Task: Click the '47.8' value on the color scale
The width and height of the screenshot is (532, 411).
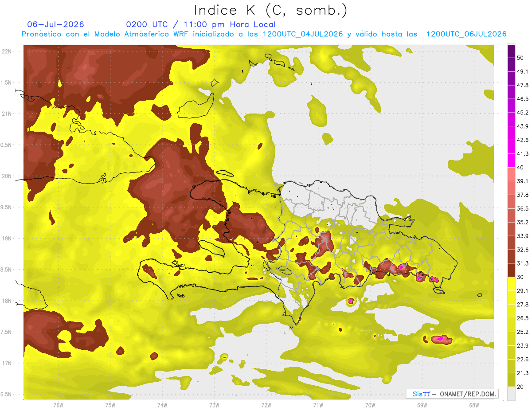Action: point(523,85)
